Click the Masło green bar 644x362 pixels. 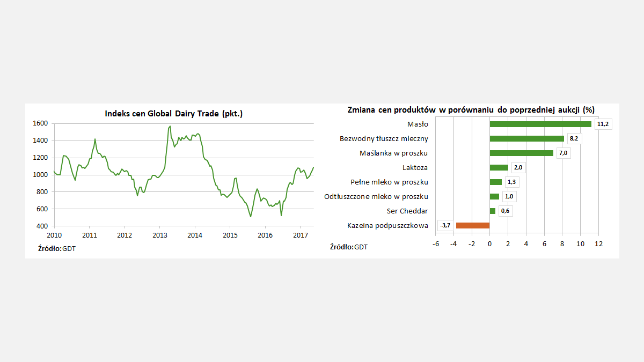coord(540,124)
